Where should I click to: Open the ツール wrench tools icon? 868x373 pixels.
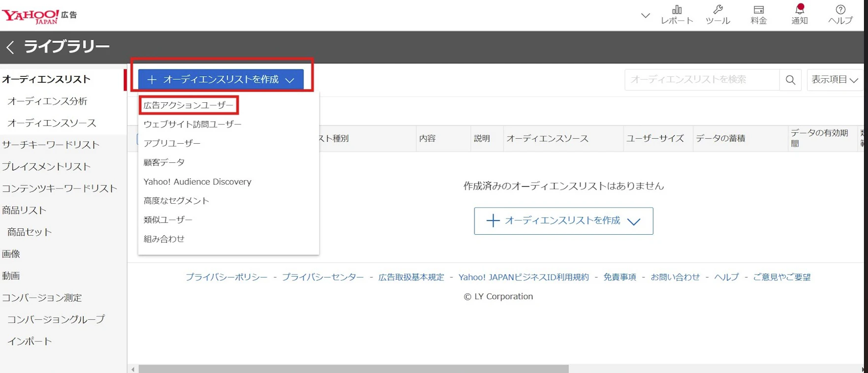click(718, 15)
